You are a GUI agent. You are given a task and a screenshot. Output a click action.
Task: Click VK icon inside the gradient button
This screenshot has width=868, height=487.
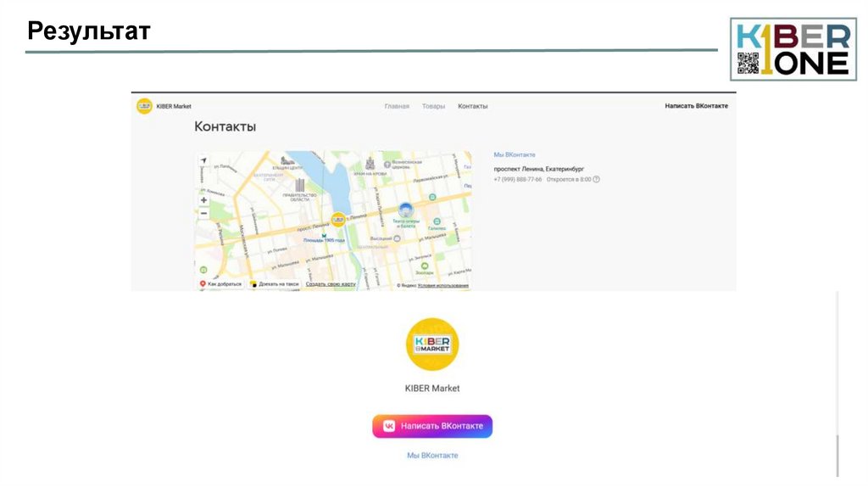coord(389,426)
